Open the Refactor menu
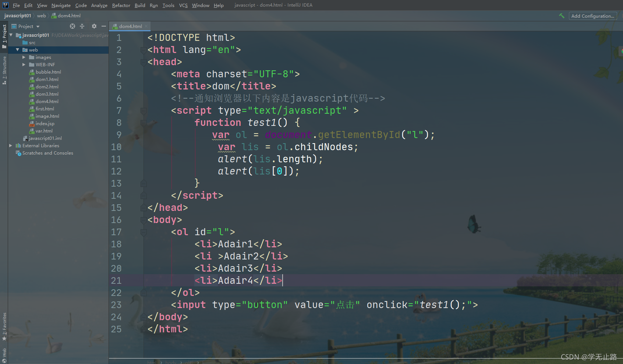The width and height of the screenshot is (623, 364). click(121, 5)
